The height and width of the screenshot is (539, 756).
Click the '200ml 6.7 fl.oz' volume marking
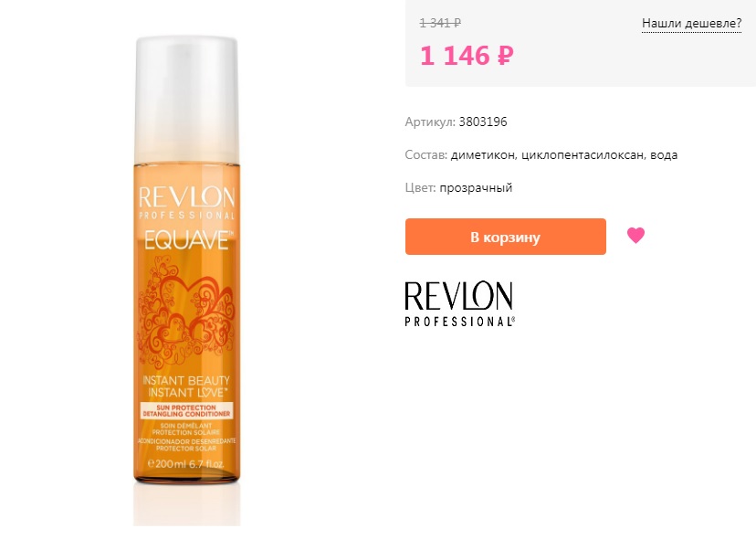(x=186, y=464)
